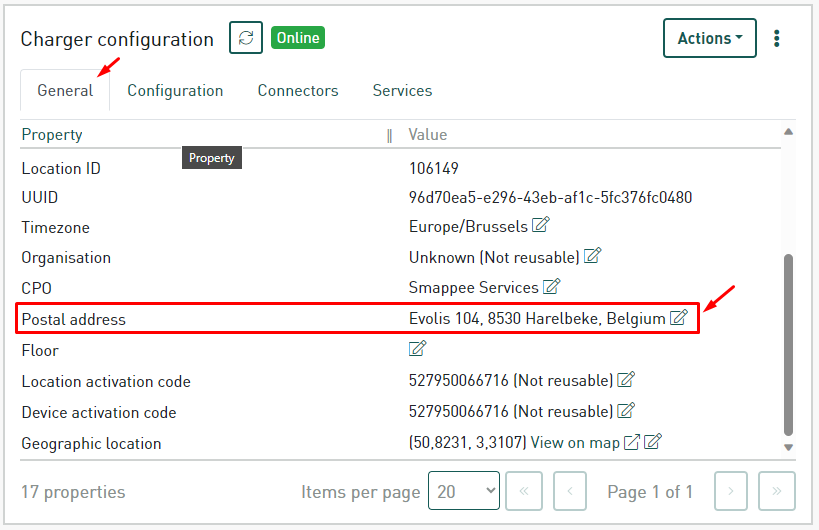819x530 pixels.
Task: Click the vertical scrollbar thumb
Action: [x=789, y=345]
